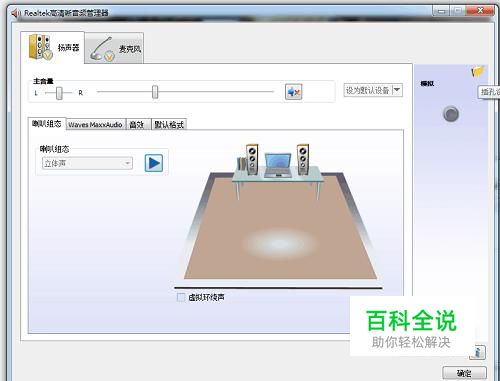Mute speakers with the mute icon button

293,92
